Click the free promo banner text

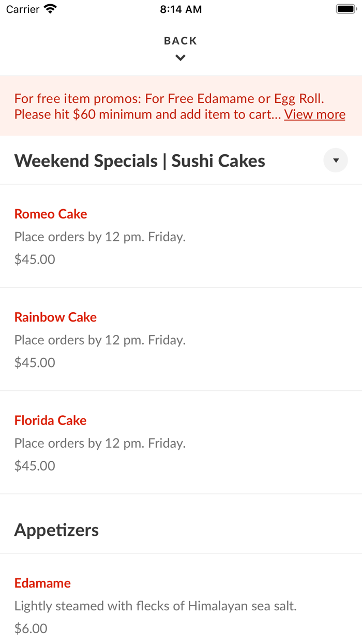click(170, 106)
